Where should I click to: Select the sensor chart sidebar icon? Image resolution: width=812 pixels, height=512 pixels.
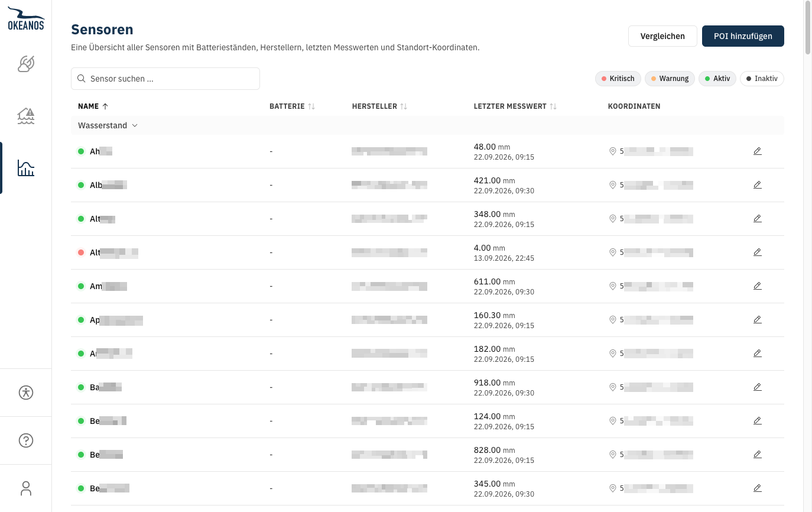pos(26,168)
